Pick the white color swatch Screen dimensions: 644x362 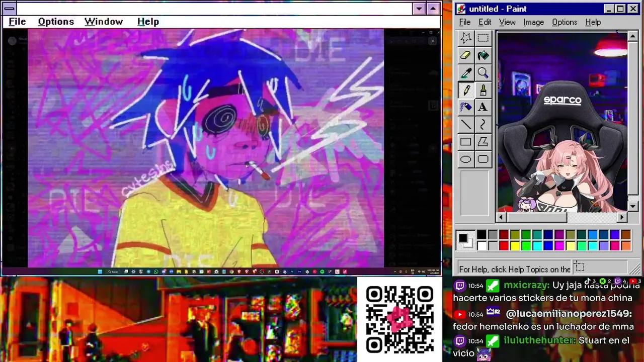tap(481, 245)
